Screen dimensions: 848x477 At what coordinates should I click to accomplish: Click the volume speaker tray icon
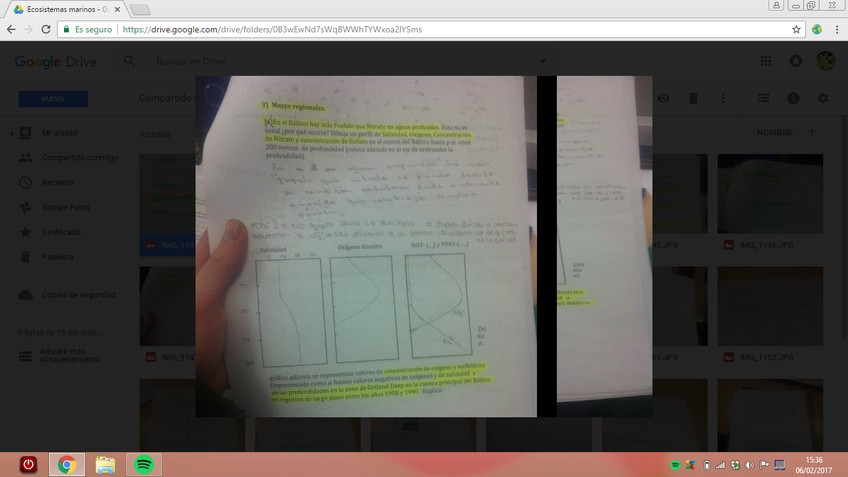(749, 465)
